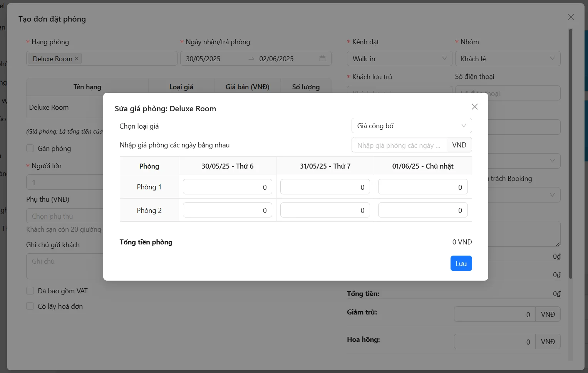Edit Phòng 1 price for 31/05/25
Screen dimensions: 588x373
click(325, 187)
